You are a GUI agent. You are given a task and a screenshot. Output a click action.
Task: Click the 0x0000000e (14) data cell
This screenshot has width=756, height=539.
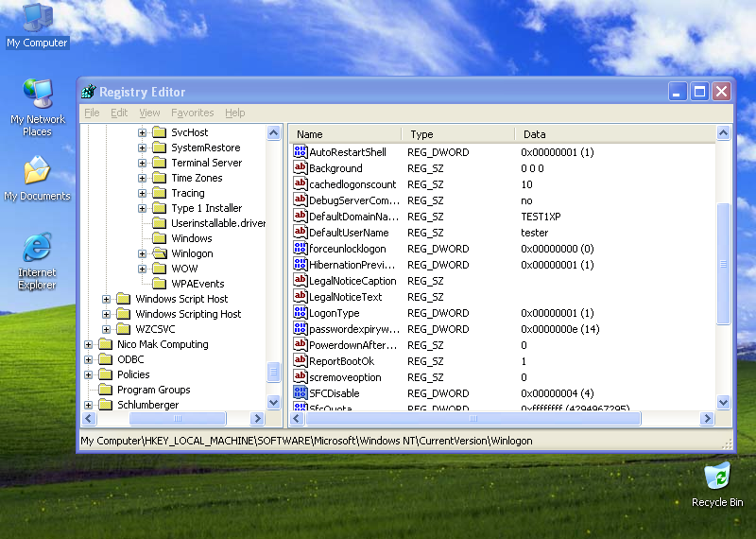pos(559,329)
